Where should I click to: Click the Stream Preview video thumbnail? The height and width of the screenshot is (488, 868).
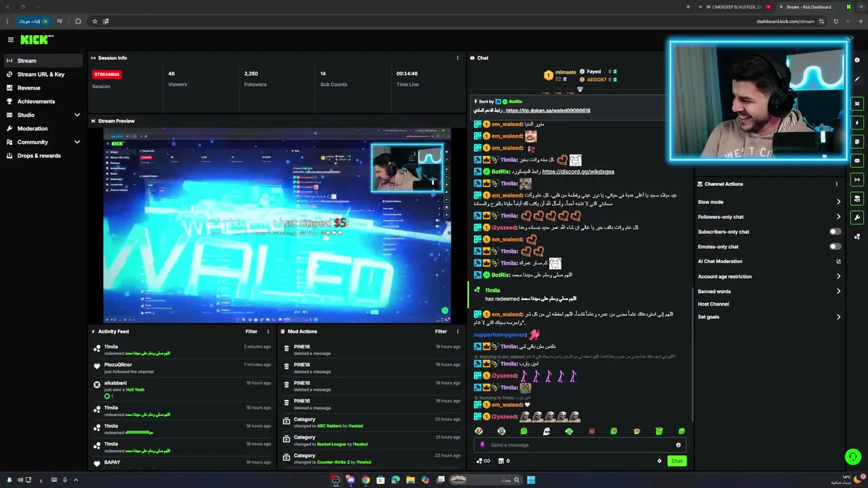277,225
